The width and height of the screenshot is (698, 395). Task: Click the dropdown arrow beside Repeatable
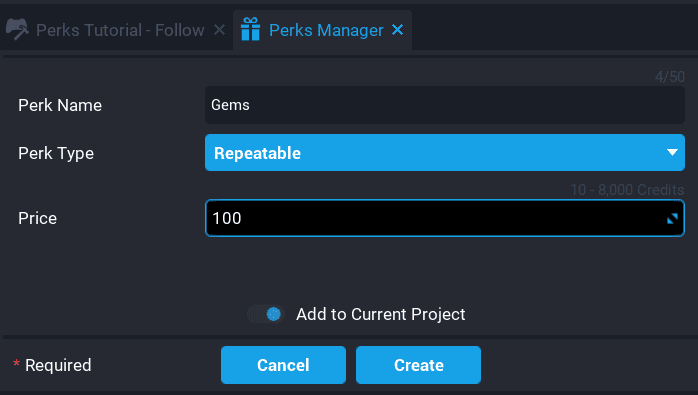tap(672, 152)
